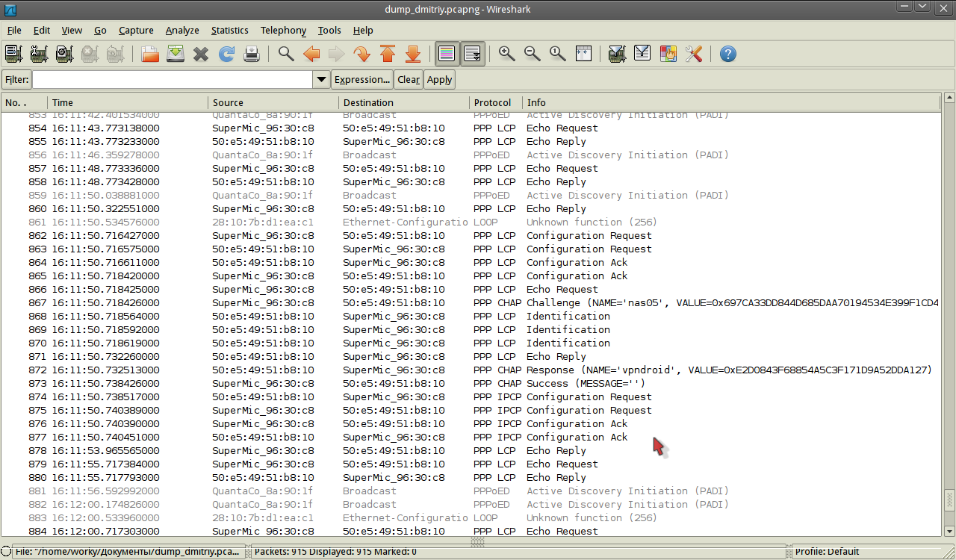The width and height of the screenshot is (956, 560).
Task: Select packet 872 CHAP Response row
Action: [471, 370]
